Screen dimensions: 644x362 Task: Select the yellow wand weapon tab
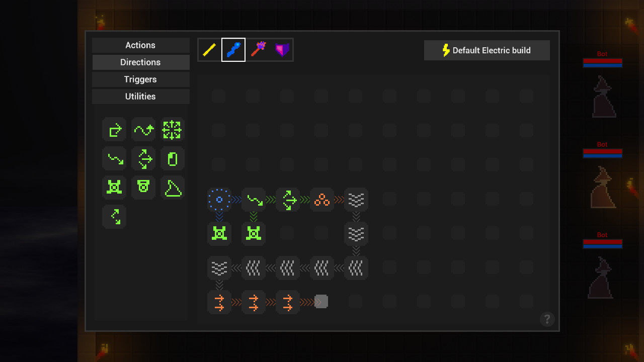pyautogui.click(x=209, y=50)
